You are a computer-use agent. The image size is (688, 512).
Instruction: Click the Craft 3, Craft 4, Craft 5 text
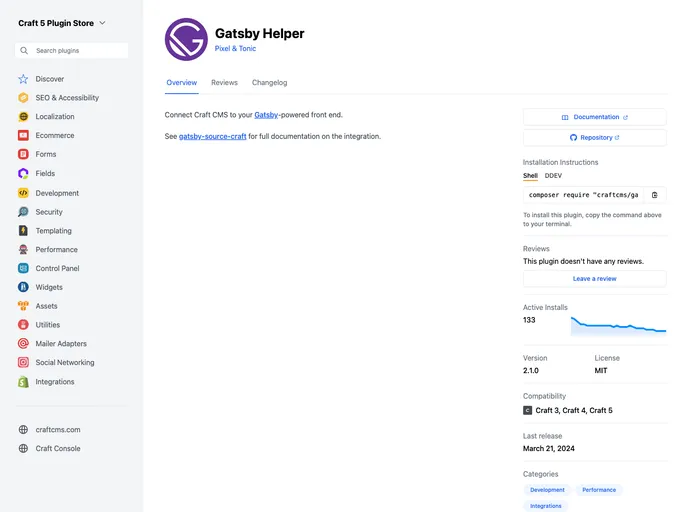click(574, 410)
